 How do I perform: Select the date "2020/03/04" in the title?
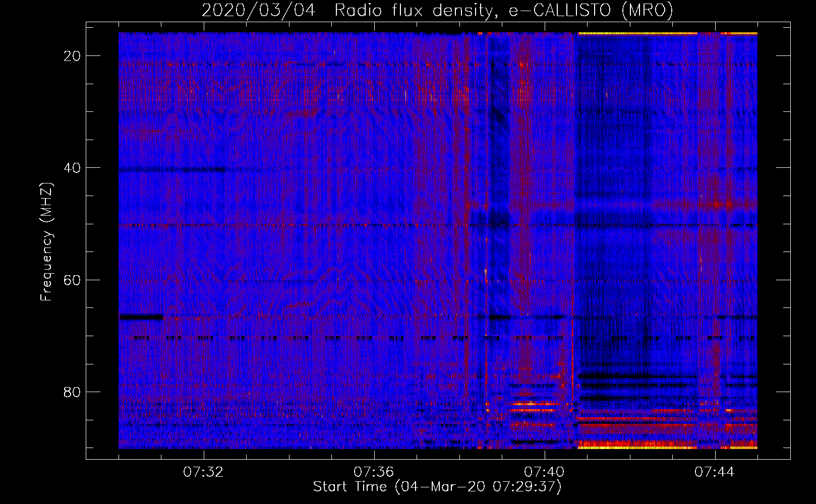click(259, 10)
